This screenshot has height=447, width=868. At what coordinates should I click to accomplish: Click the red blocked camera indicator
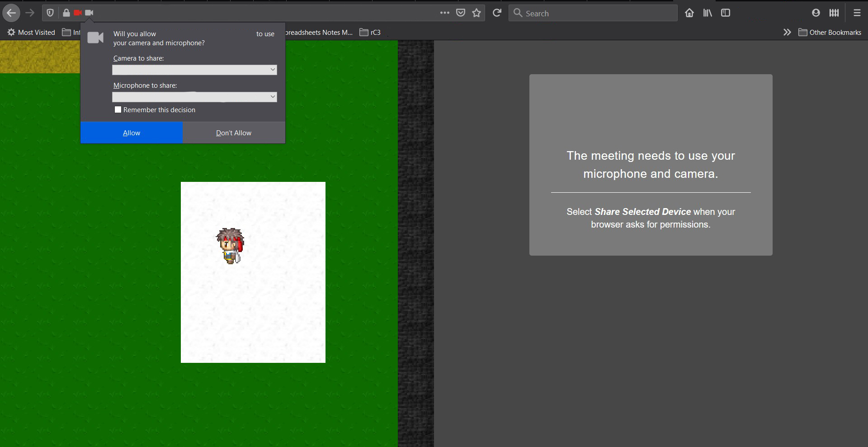tap(78, 13)
